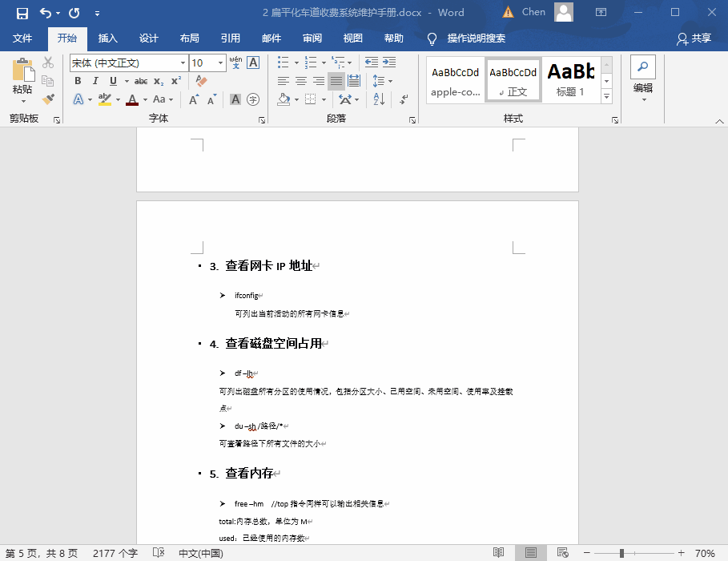The image size is (728, 561).
Task: Click the Format Painter brush icon
Action: (x=48, y=99)
